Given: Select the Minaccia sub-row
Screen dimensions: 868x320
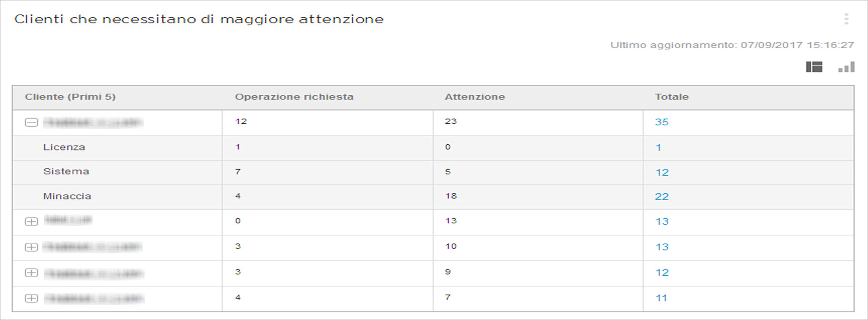Looking at the screenshot, I should click(67, 196).
